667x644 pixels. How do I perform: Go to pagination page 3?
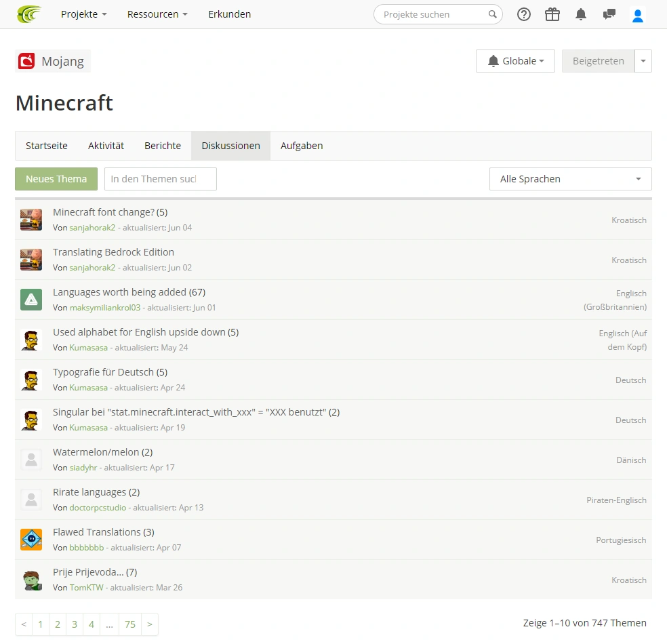tap(75, 624)
